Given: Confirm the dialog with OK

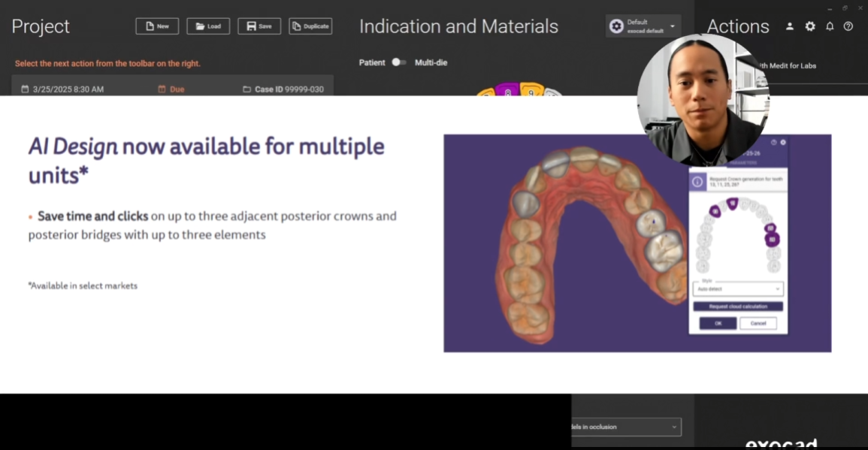Looking at the screenshot, I should click(x=718, y=323).
